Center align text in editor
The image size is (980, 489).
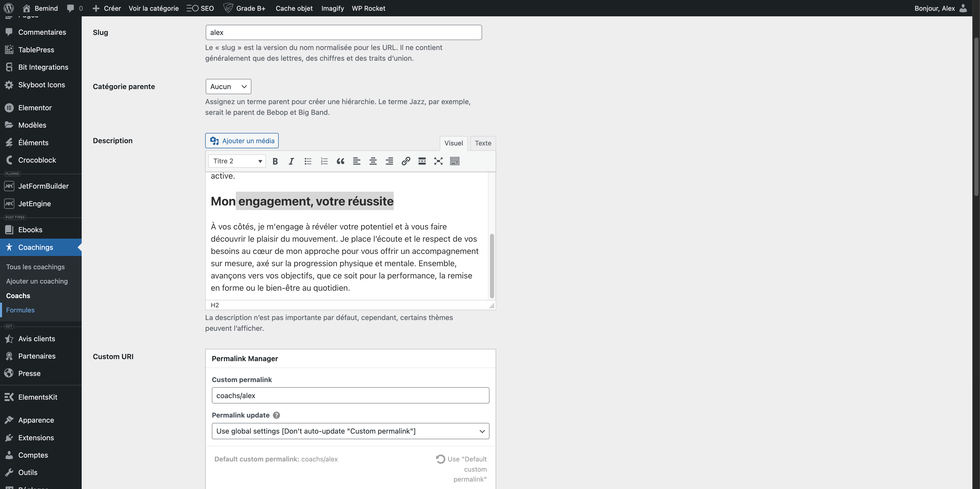pos(373,161)
